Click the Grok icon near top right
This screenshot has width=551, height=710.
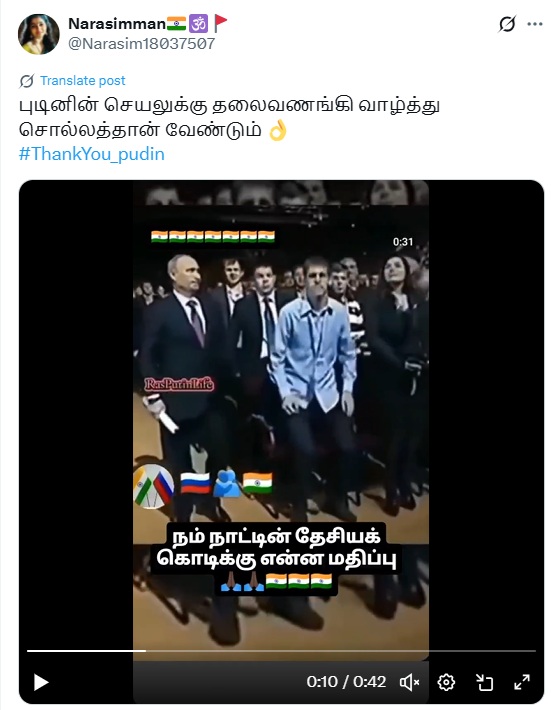pos(507,24)
